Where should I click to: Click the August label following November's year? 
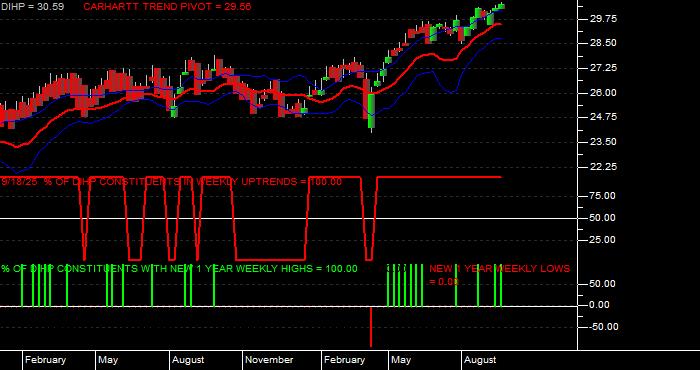pyautogui.click(x=480, y=360)
